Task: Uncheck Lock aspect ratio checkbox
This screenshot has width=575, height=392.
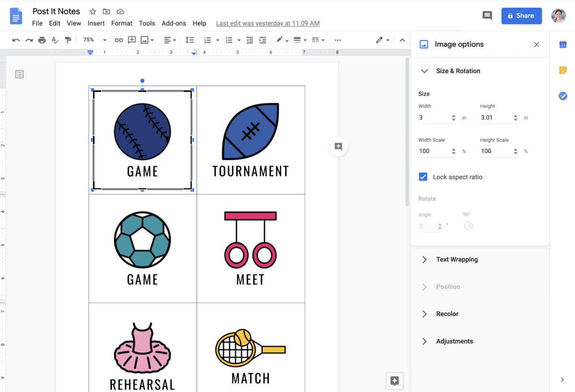Action: tap(423, 177)
